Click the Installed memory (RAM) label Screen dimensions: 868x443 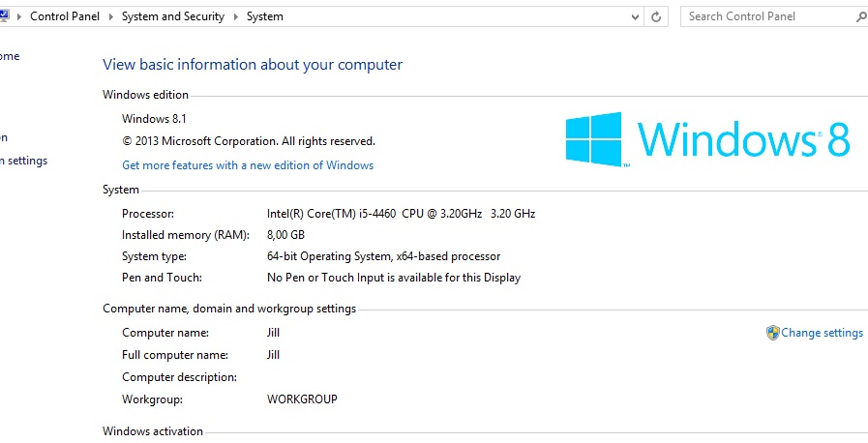pyautogui.click(x=186, y=235)
